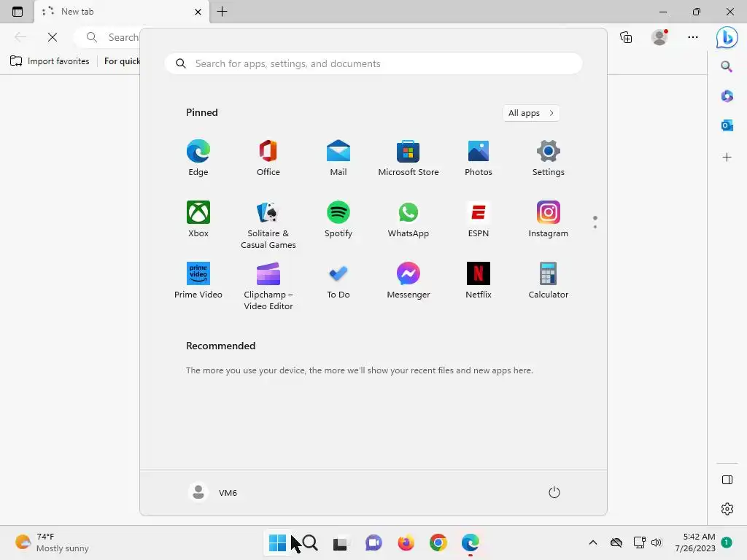Launch the Photos app
Screen dimensions: 747x560
tap(479, 158)
